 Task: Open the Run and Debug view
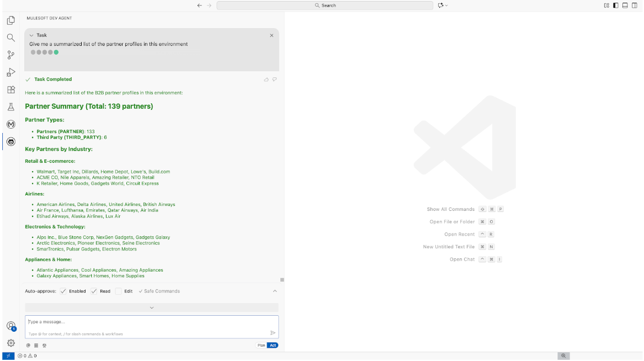[10, 72]
